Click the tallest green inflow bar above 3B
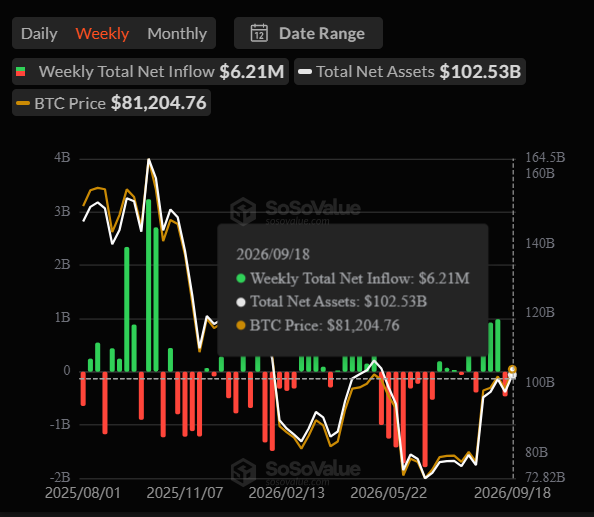594x517 pixels. 148,285
